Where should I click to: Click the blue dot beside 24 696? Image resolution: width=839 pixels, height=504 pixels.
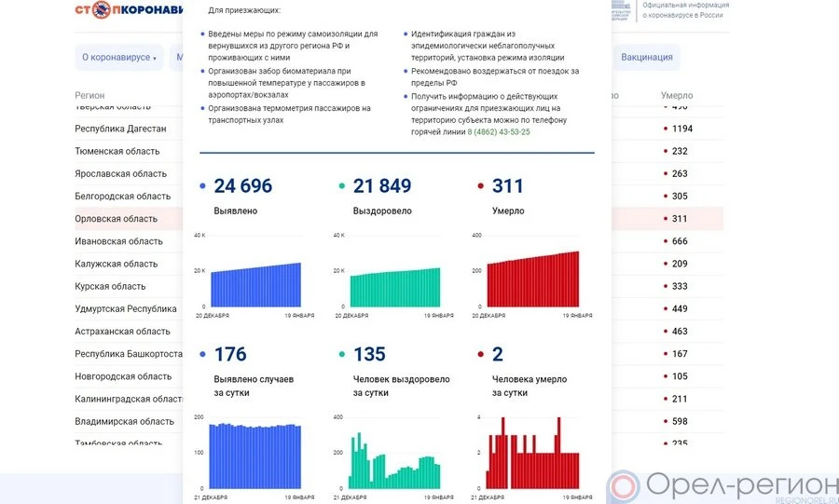click(x=203, y=186)
